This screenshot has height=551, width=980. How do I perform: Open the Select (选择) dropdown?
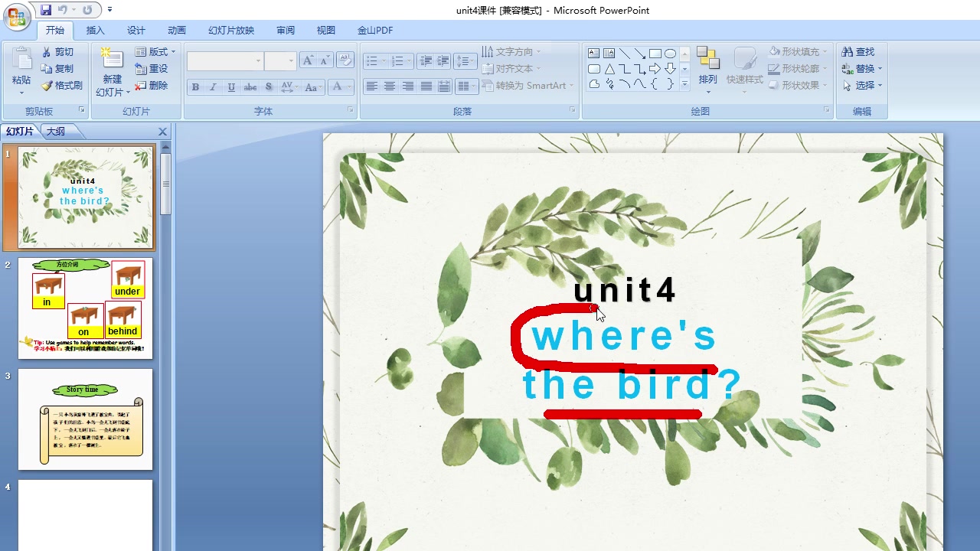point(862,86)
